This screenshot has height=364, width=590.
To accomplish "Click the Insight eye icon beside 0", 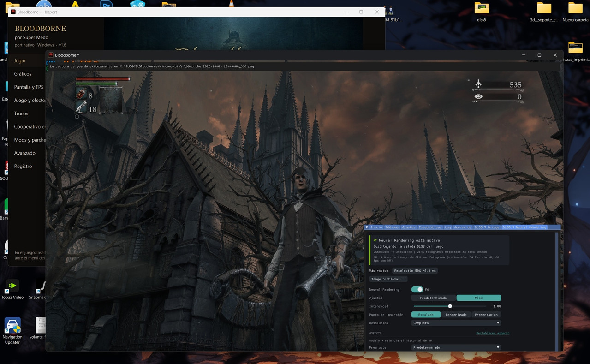I will coord(478,96).
